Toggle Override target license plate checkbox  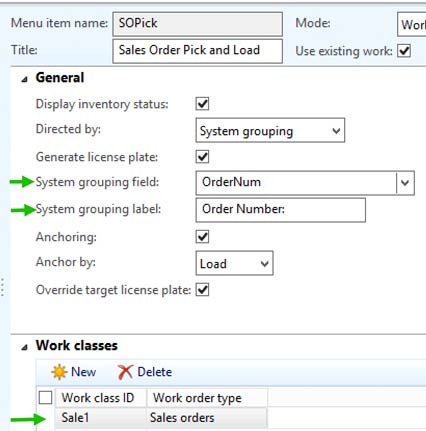[x=202, y=290]
